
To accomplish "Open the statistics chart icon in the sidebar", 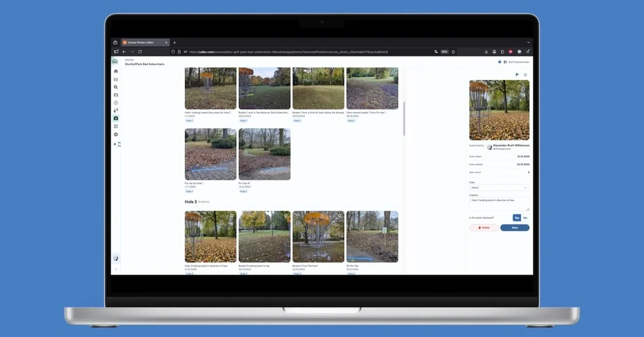I will pos(115,79).
